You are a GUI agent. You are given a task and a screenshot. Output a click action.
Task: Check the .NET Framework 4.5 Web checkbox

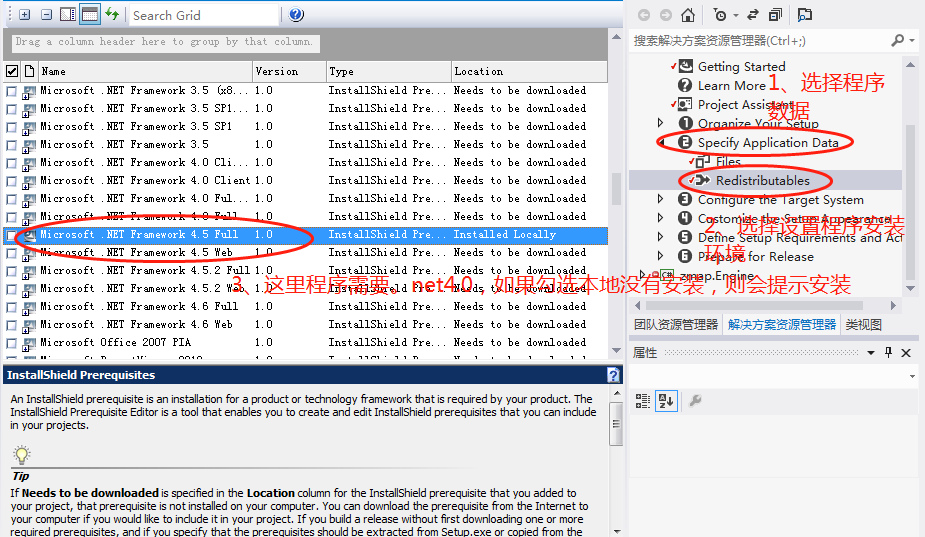(x=11, y=253)
